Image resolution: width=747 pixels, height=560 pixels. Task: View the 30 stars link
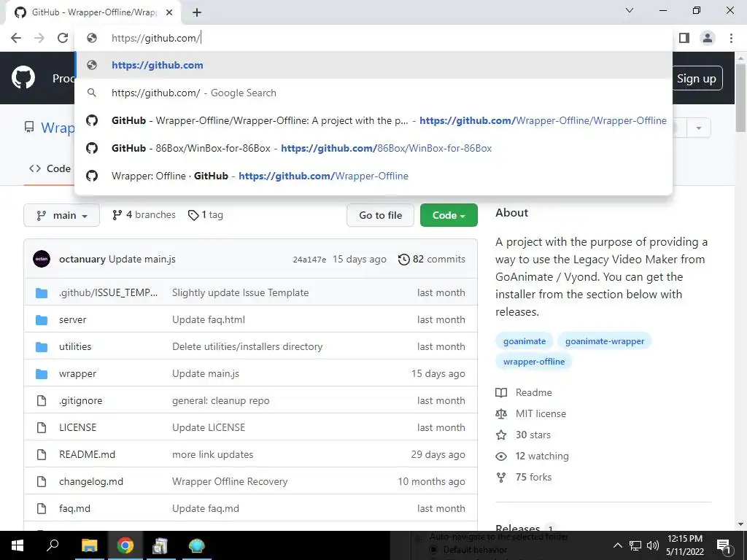tap(523, 435)
